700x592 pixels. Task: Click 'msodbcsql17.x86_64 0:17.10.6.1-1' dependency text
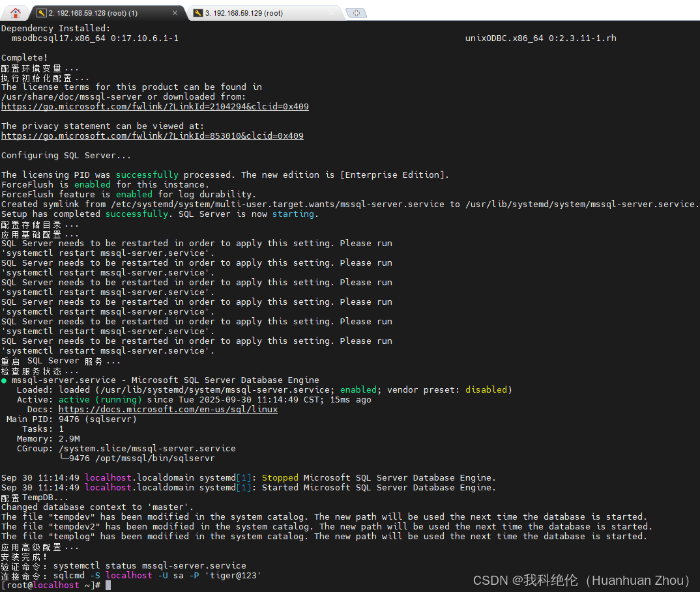[x=95, y=38]
